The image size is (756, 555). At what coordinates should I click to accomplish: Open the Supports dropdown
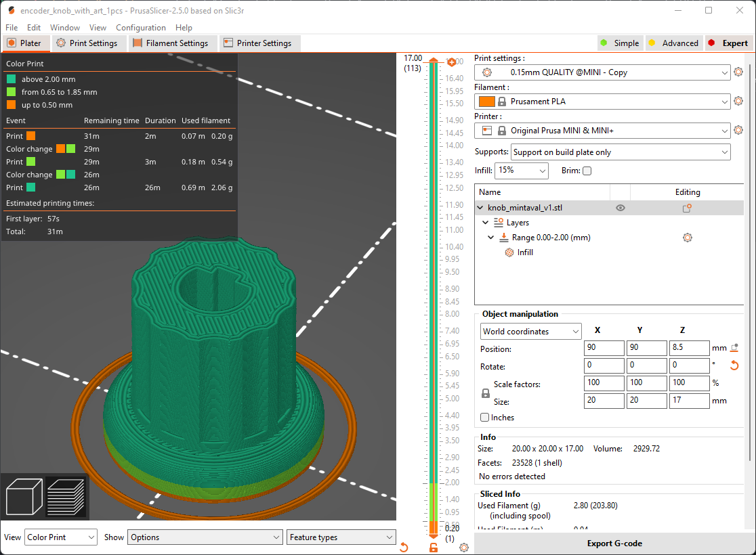click(x=621, y=152)
